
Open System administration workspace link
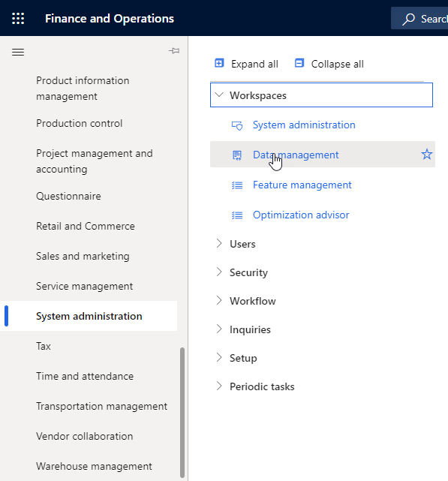(304, 125)
